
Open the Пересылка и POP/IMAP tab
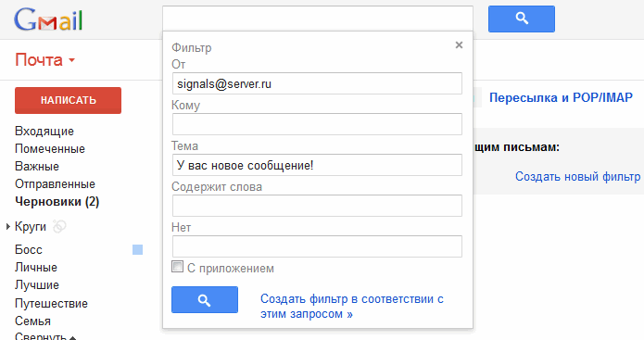tap(561, 97)
